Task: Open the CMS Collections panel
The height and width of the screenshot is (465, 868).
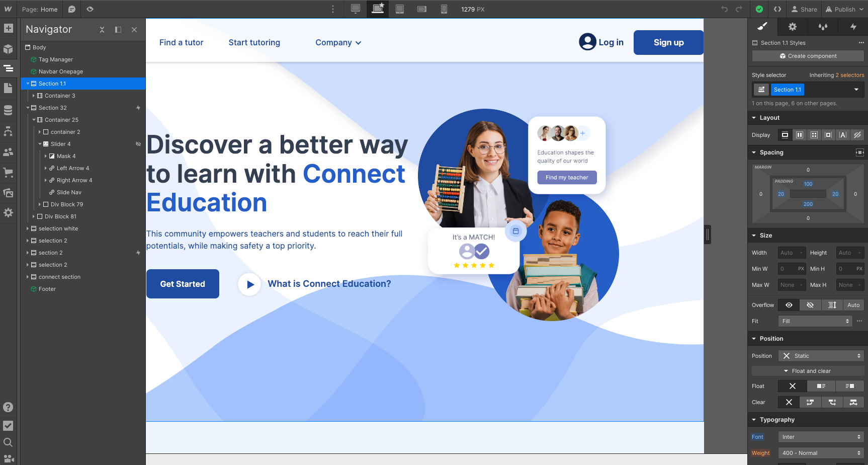Action: pyautogui.click(x=8, y=110)
